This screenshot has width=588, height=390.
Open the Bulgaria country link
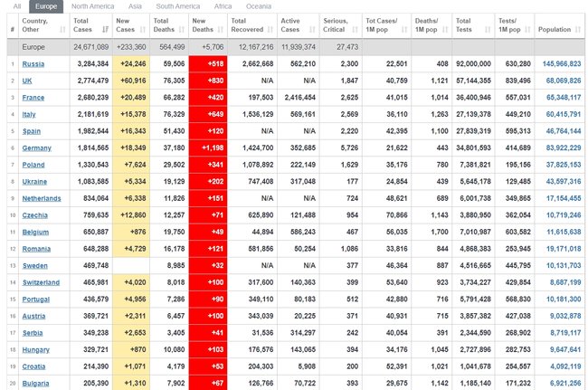35,384
